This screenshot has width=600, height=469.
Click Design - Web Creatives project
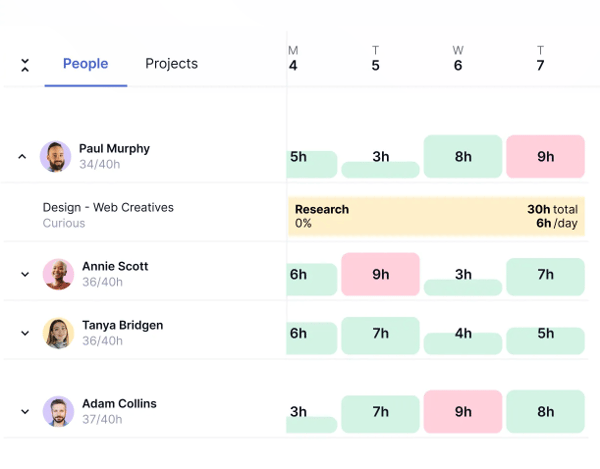coord(108,207)
